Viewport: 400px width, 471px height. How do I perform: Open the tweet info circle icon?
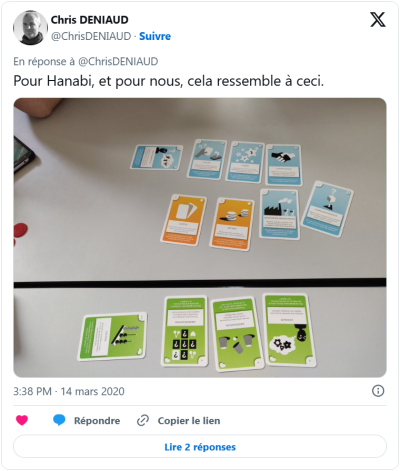(x=378, y=391)
